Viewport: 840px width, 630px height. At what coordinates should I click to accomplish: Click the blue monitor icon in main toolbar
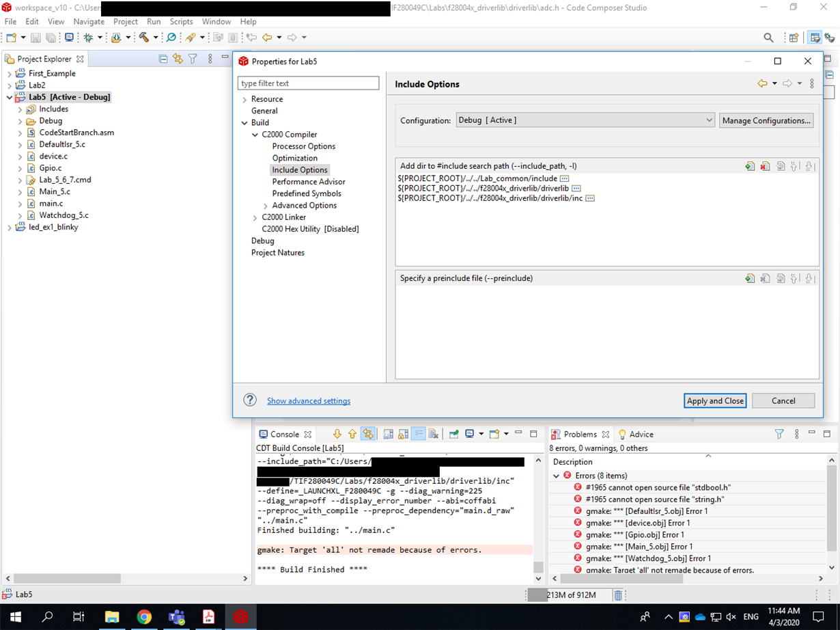[x=69, y=38]
